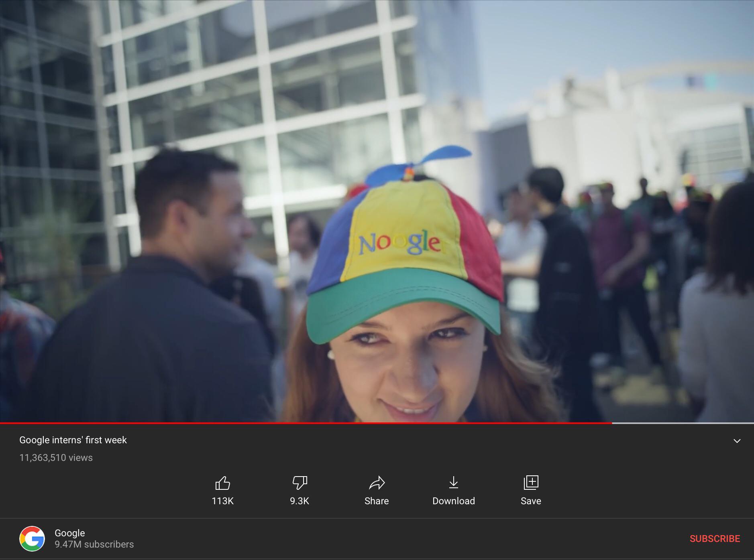Click the '9.47M subscribers' text
Screen dimensions: 754x560
point(94,544)
